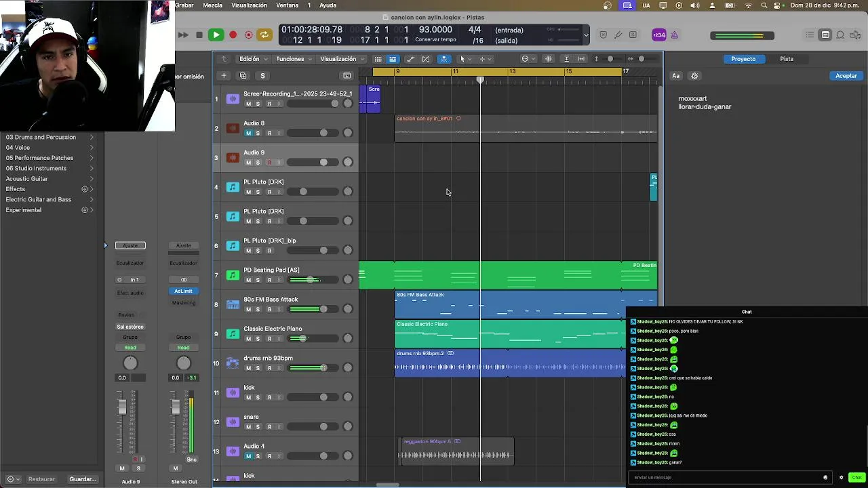This screenshot has height=488, width=868.
Task: Click the Ajuste button on Audio 9 strip
Action: point(130,245)
